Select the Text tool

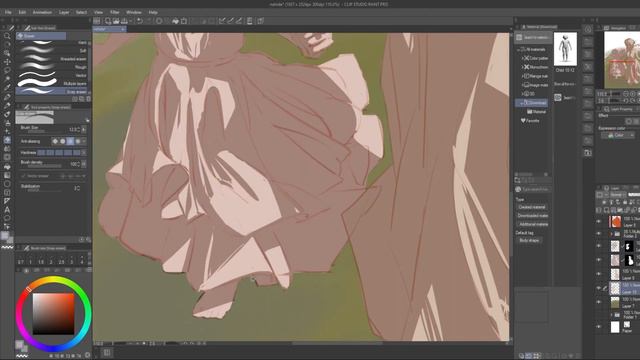click(7, 209)
